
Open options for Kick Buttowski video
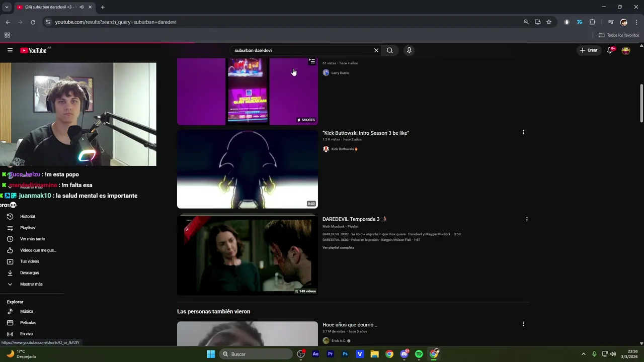(x=523, y=132)
